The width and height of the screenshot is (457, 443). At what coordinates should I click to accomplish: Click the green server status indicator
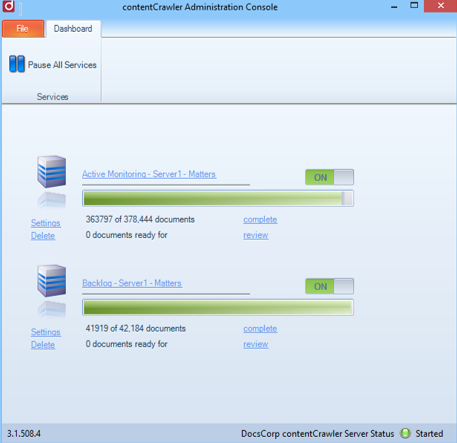(x=405, y=433)
